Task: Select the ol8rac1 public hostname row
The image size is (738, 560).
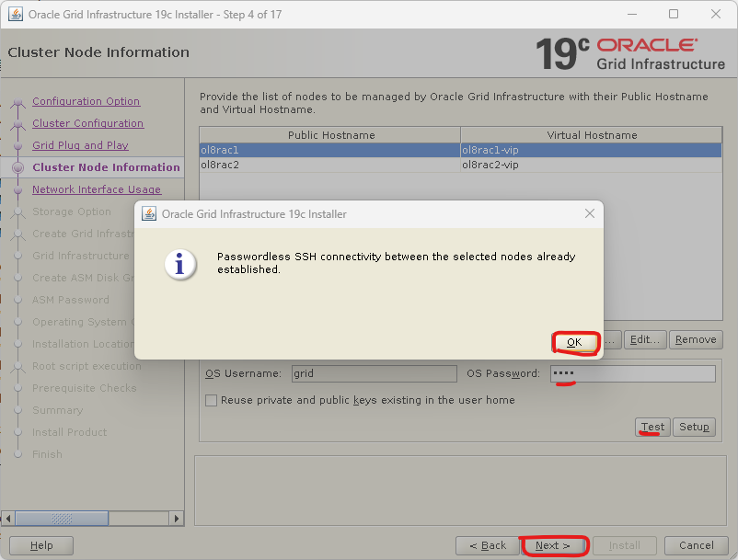Action: [x=330, y=150]
